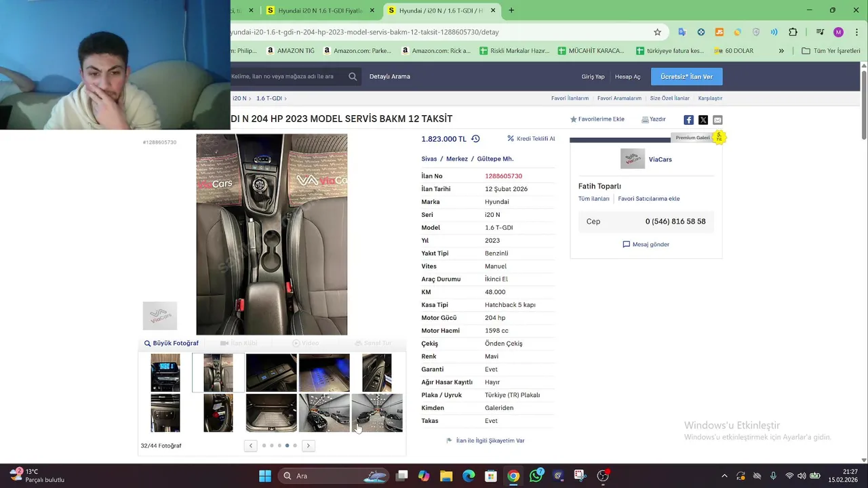Open Copilot from the taskbar
868x488 pixels.
pyautogui.click(x=424, y=476)
